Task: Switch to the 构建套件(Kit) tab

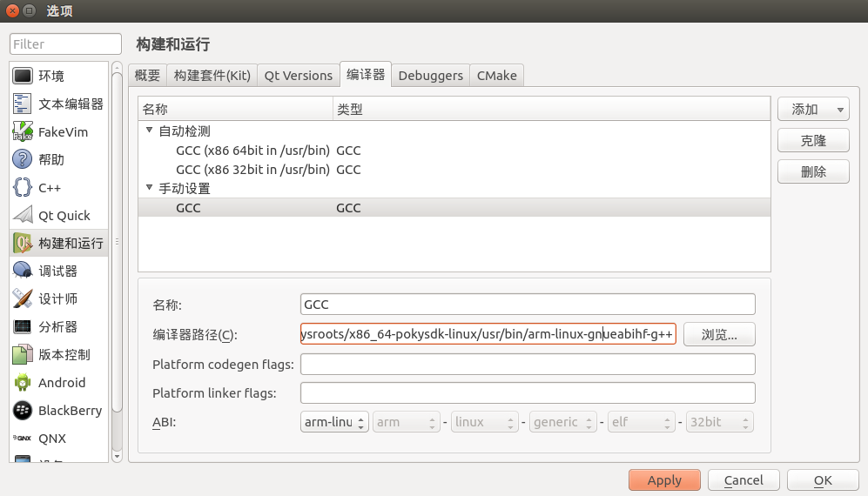Action: (212, 76)
